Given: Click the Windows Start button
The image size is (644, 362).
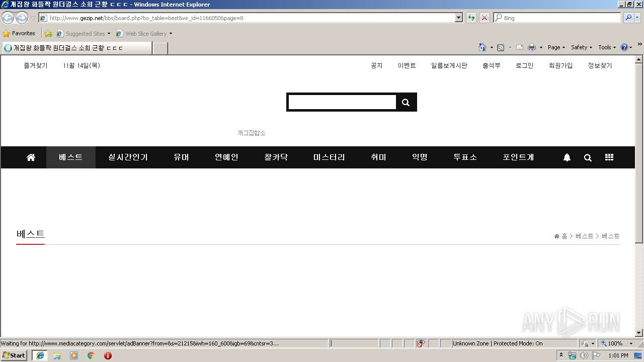Looking at the screenshot, I should click(14, 355).
